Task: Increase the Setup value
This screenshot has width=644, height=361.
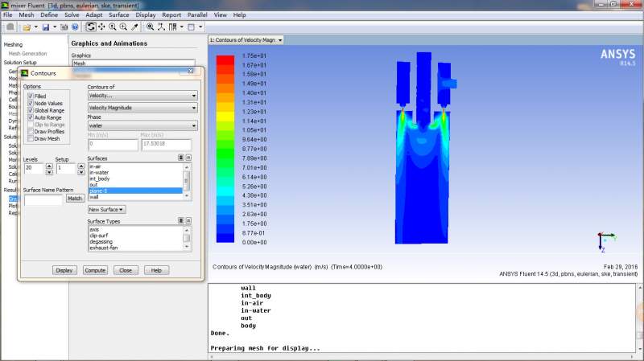Action: (x=81, y=166)
